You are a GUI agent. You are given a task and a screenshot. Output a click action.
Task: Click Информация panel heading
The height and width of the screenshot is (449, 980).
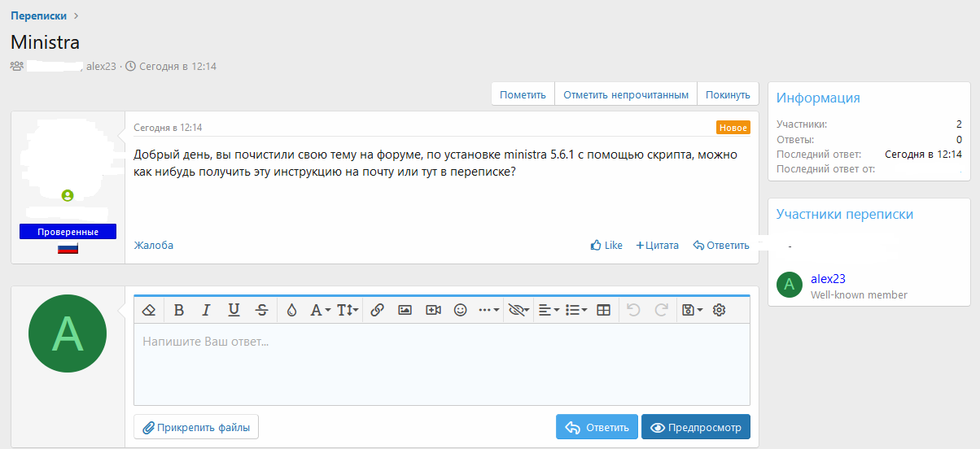818,98
